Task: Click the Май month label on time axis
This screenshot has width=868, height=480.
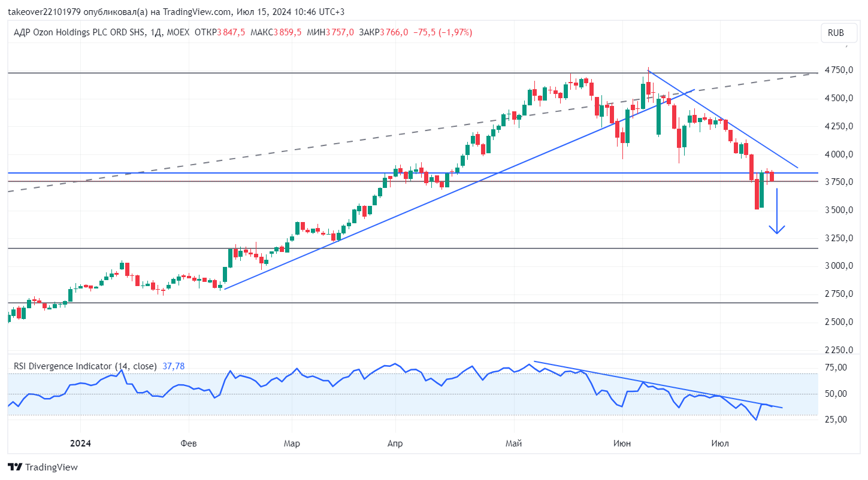Action: [513, 443]
